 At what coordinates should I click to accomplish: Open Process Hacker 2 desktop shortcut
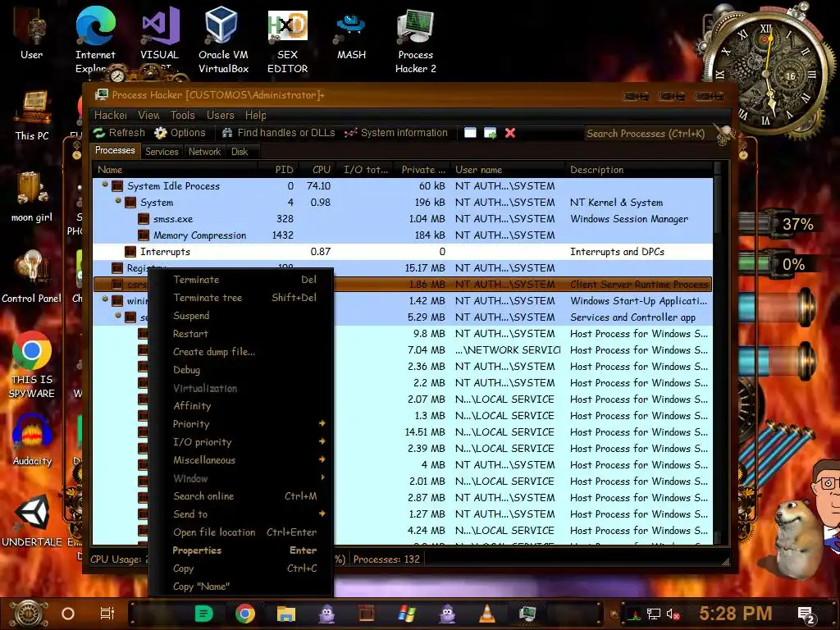(x=415, y=40)
